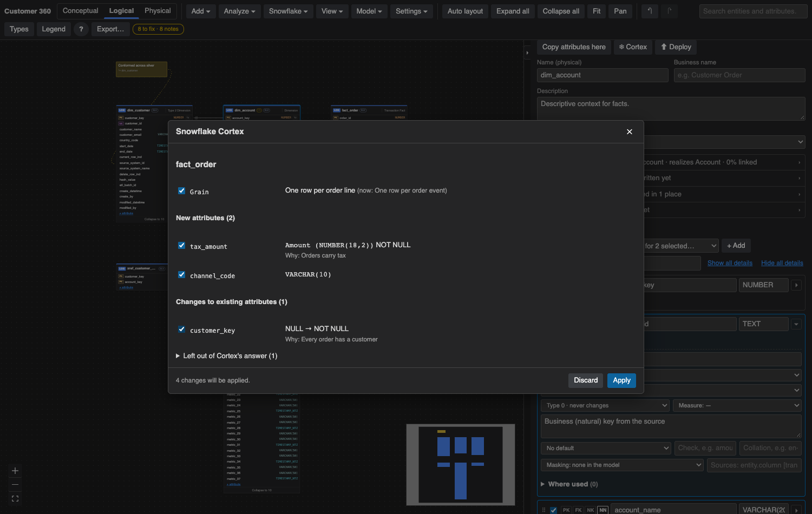Click the Deploy arrow button
812x514 pixels.
click(676, 47)
